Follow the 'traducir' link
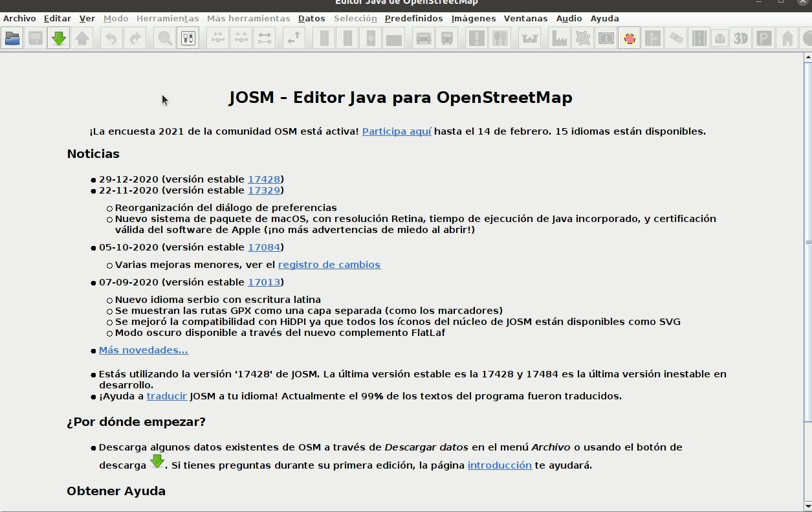812x512 pixels. [167, 396]
